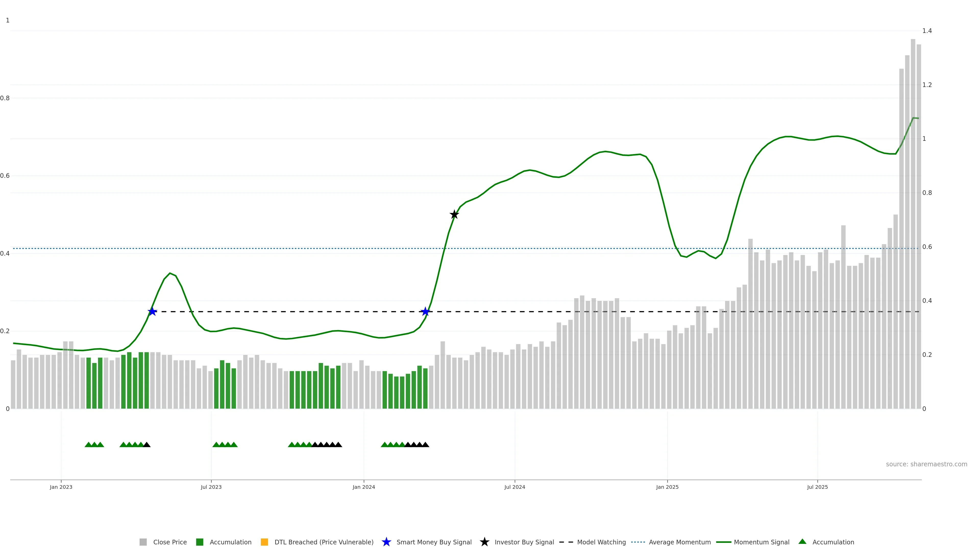Click the Jan 2024 axis label
The width and height of the screenshot is (980, 551).
point(363,487)
